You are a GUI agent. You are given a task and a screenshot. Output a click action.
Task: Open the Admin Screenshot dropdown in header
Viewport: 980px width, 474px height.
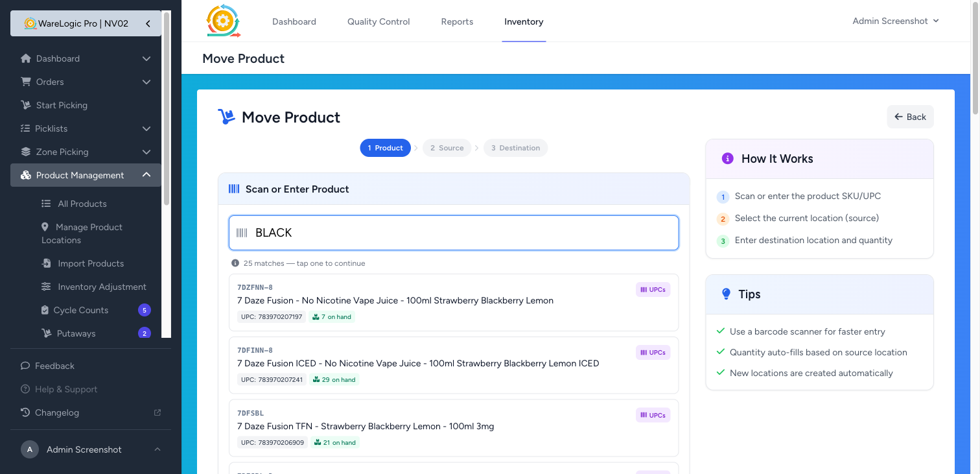pos(896,21)
